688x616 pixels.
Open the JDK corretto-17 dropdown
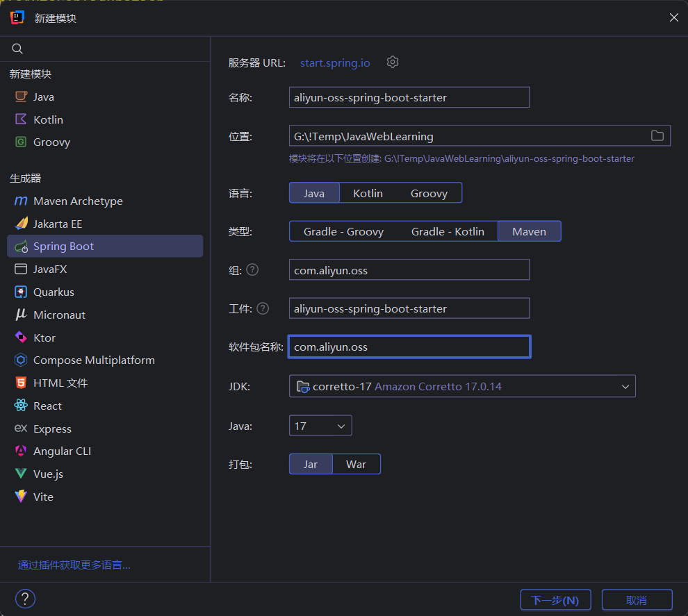click(462, 386)
